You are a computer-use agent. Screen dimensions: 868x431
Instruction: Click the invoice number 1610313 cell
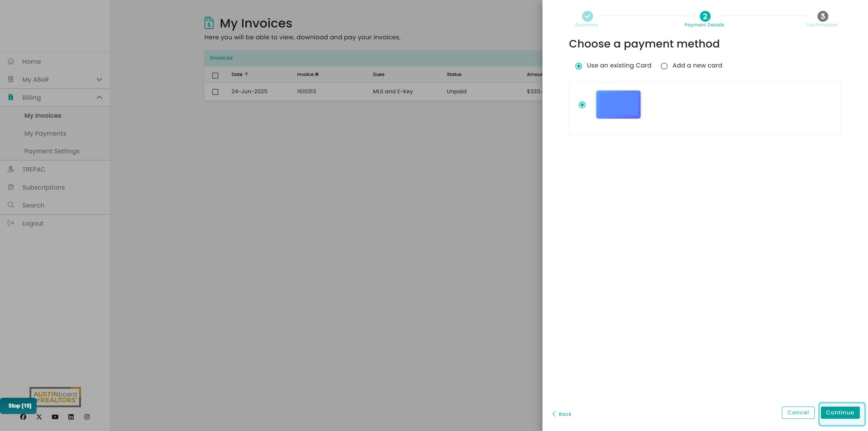tap(306, 91)
